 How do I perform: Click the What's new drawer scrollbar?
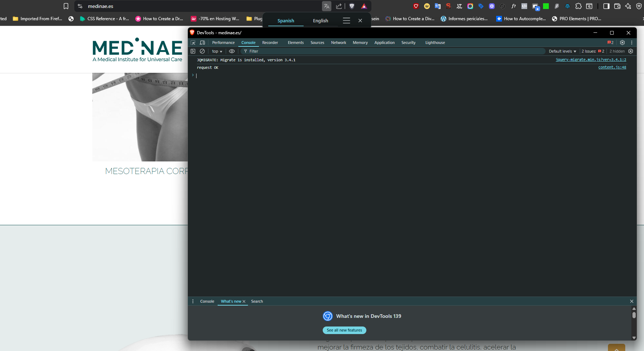pos(634,315)
